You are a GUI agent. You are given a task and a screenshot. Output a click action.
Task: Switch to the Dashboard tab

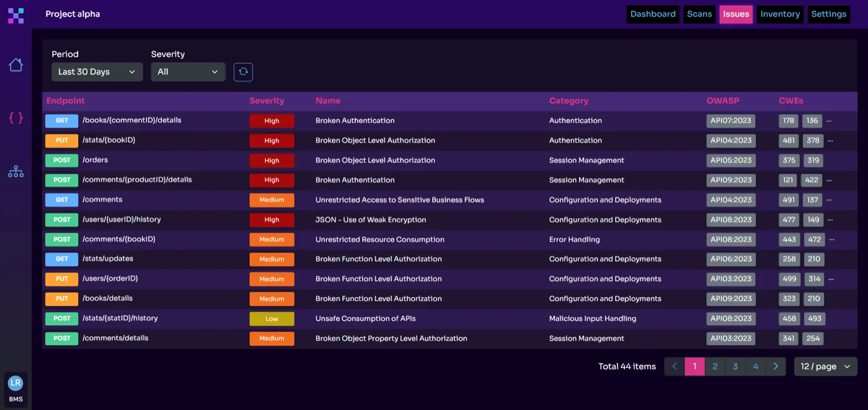(653, 14)
